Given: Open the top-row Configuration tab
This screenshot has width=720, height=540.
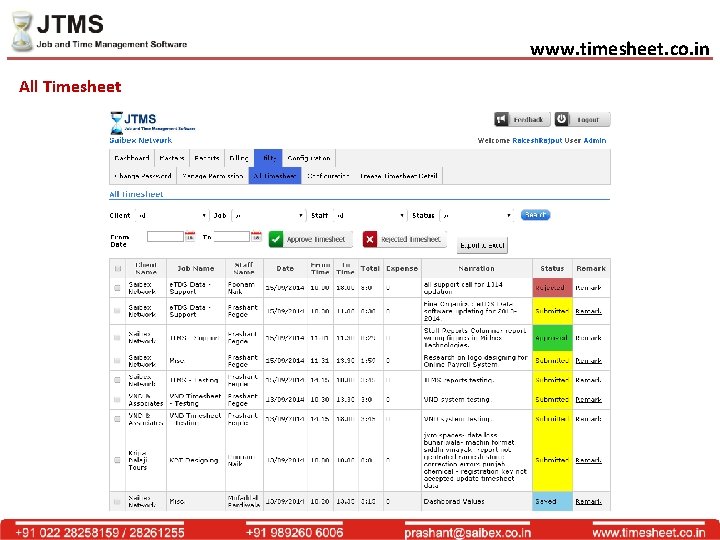Looking at the screenshot, I should (309, 158).
